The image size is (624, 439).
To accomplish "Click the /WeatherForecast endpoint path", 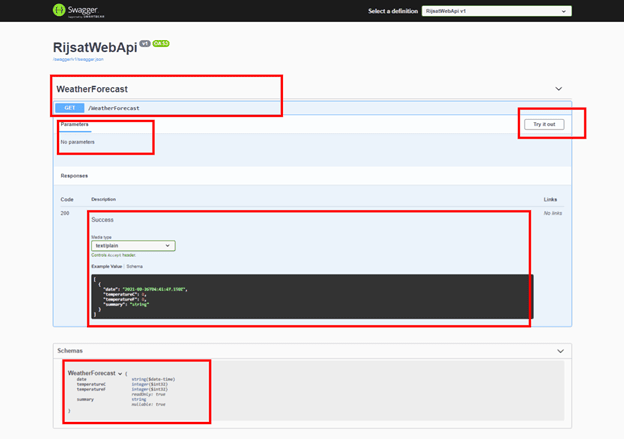I will 114,108.
